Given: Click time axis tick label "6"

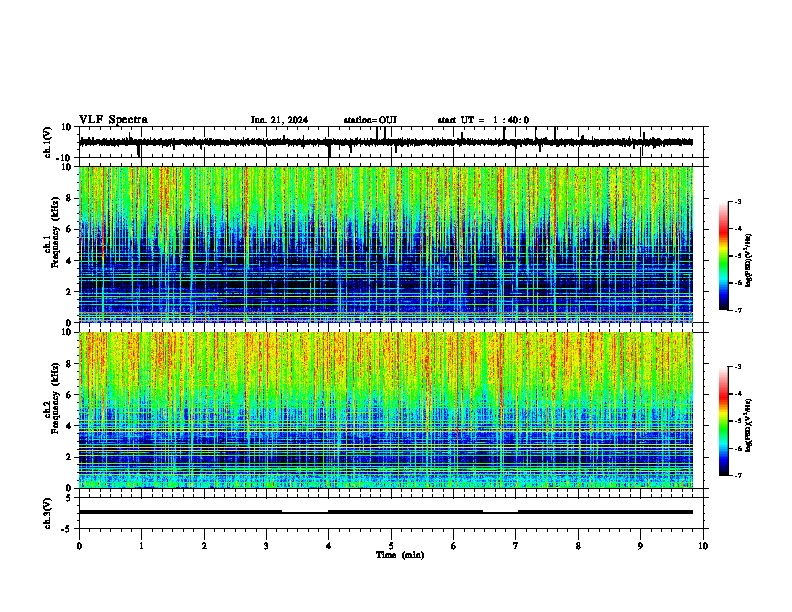Looking at the screenshot, I should pyautogui.click(x=454, y=546).
